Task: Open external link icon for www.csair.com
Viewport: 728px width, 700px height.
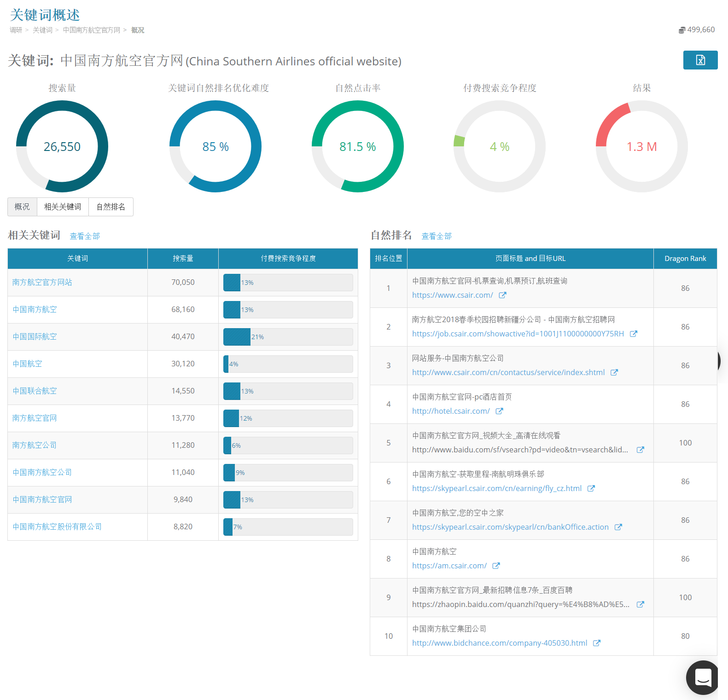Action: point(502,295)
